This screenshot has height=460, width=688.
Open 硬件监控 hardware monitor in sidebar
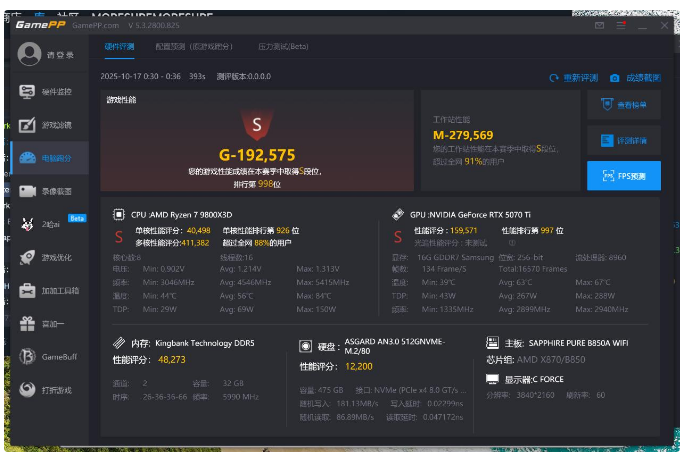[x=48, y=92]
